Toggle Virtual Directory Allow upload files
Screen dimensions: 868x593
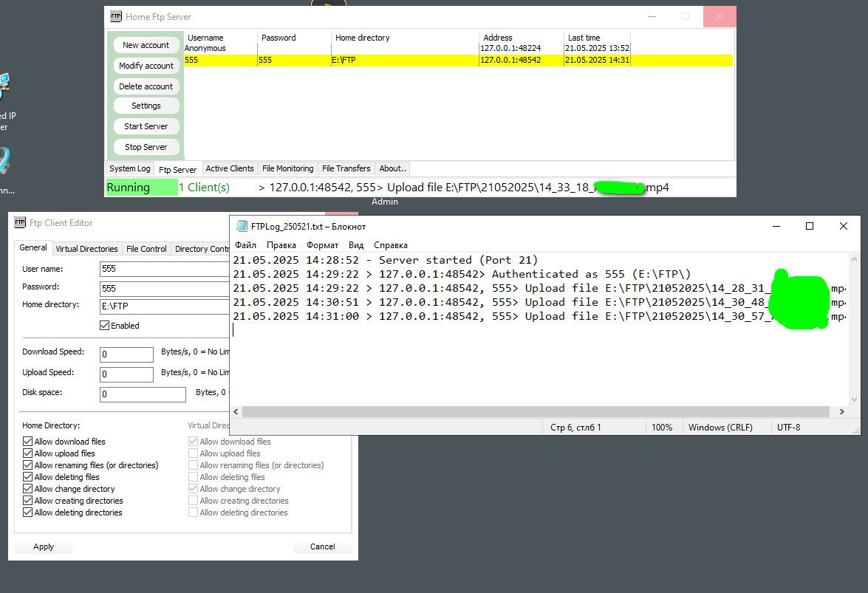click(194, 453)
